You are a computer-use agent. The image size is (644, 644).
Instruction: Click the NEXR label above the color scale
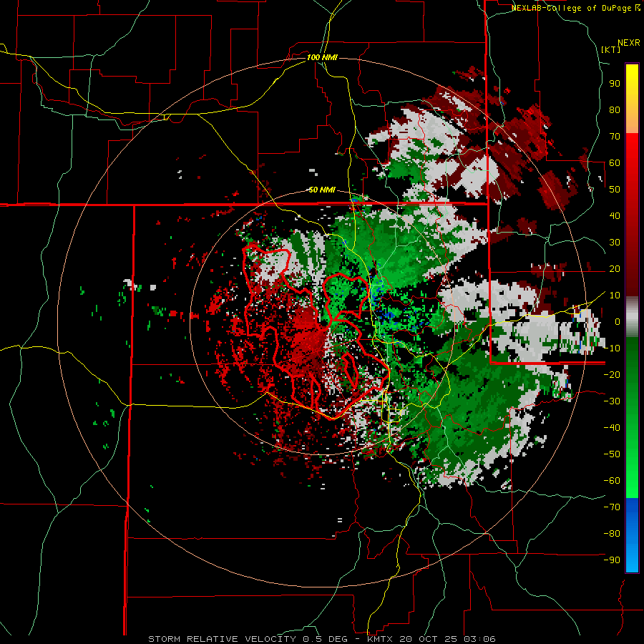(629, 43)
